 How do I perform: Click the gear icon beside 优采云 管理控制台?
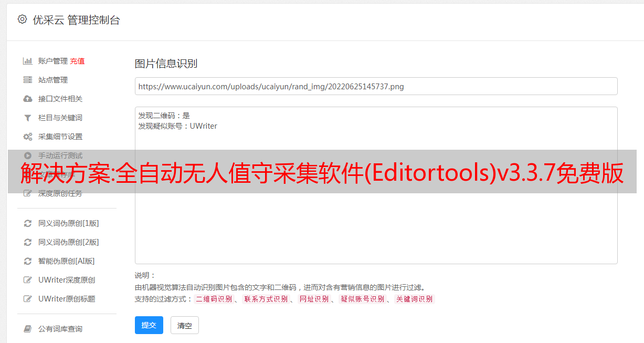(22, 19)
